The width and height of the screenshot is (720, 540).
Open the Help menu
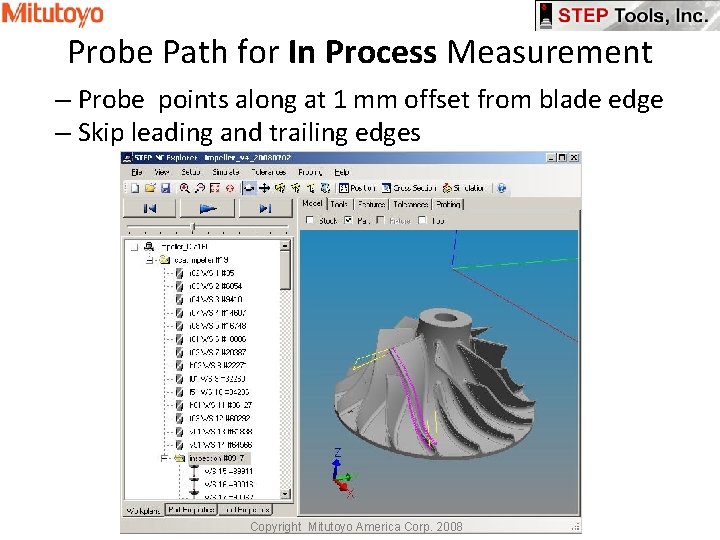342,172
